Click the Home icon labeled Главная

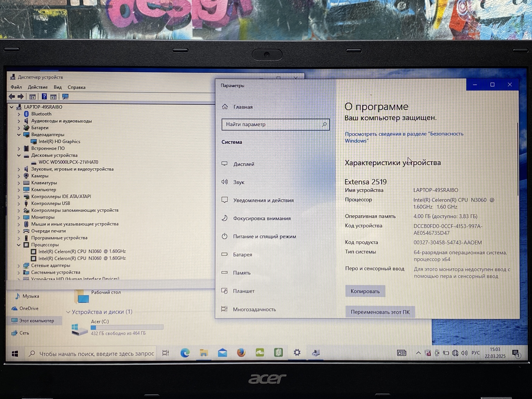pyautogui.click(x=225, y=107)
